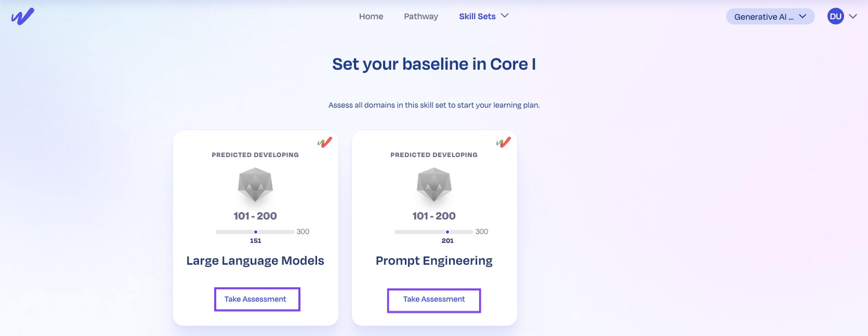
Task: Open the DU user avatar
Action: tap(835, 16)
